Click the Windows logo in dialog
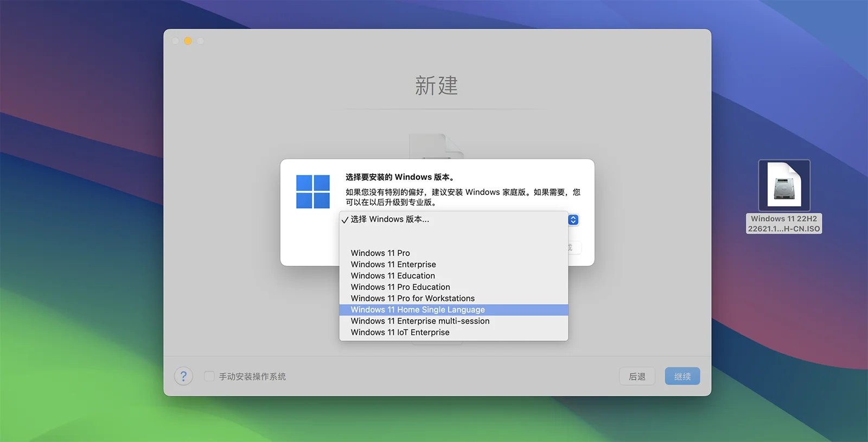The width and height of the screenshot is (868, 442). pyautogui.click(x=313, y=192)
